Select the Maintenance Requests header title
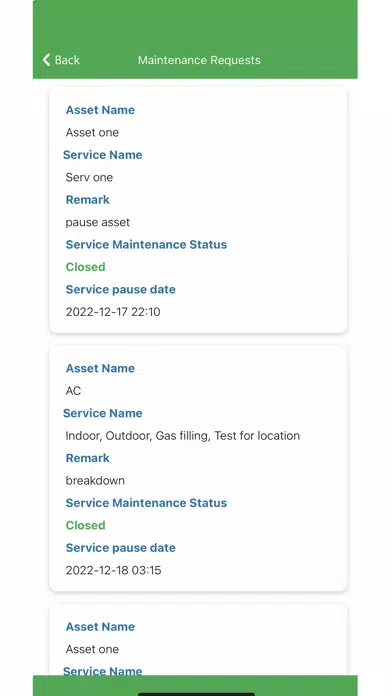The image size is (392, 696). click(x=199, y=60)
